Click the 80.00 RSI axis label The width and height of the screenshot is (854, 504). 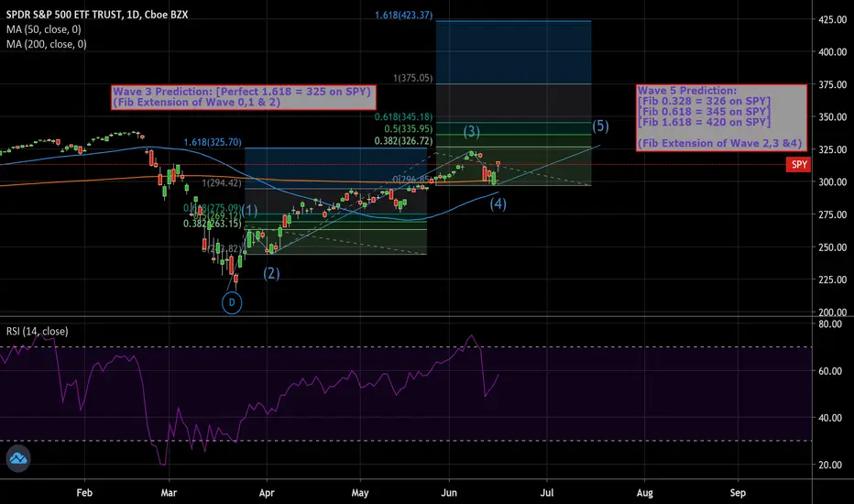829,323
